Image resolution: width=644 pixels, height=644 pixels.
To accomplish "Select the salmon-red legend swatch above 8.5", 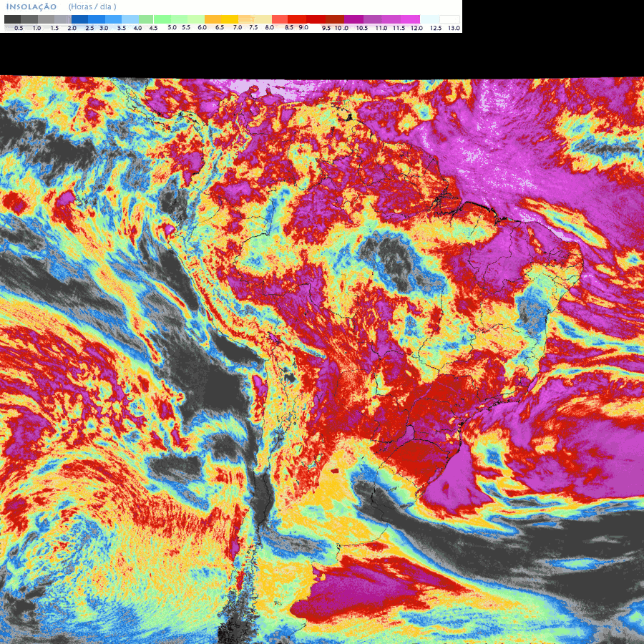I will coord(280,19).
